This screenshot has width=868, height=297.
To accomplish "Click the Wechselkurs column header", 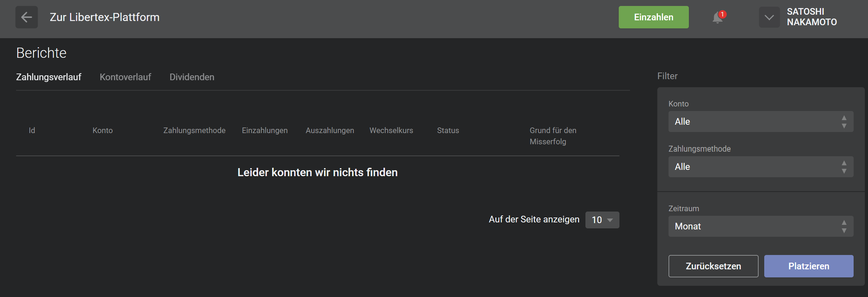I will 391,130.
